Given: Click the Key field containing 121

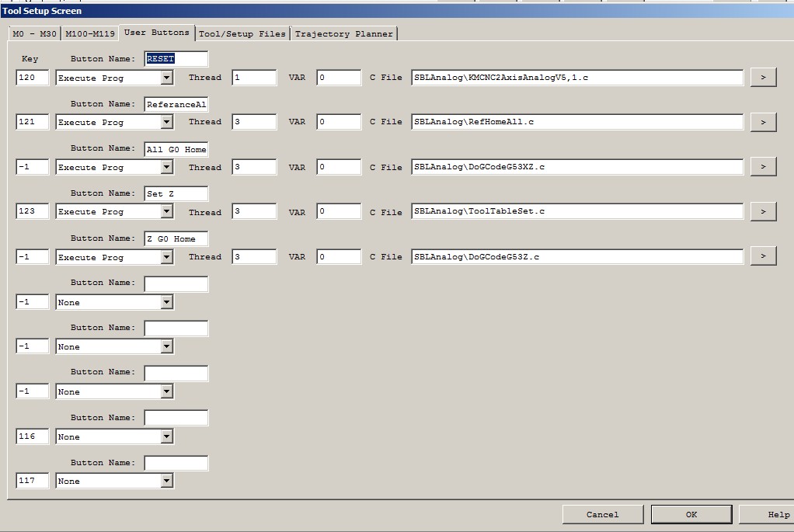Looking at the screenshot, I should point(33,122).
